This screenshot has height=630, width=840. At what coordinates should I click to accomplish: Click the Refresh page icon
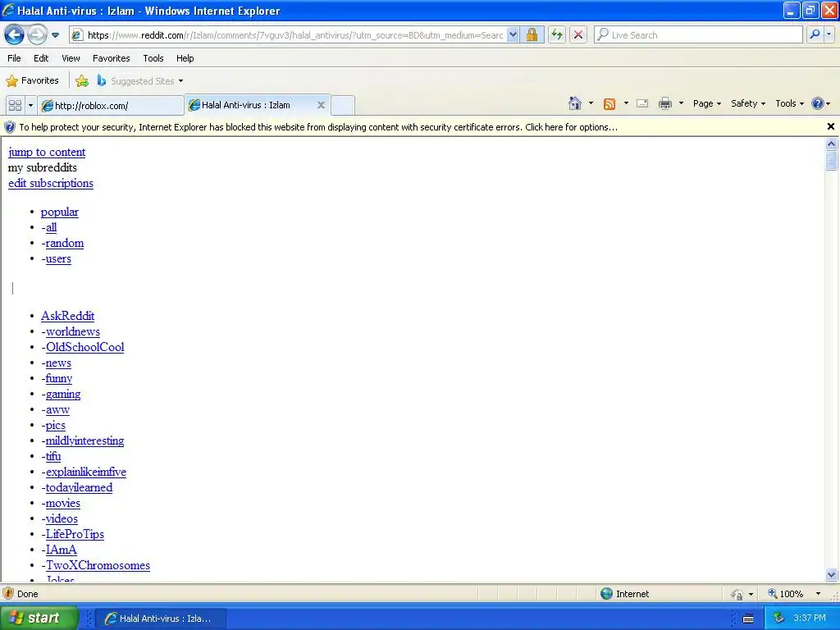(557, 34)
